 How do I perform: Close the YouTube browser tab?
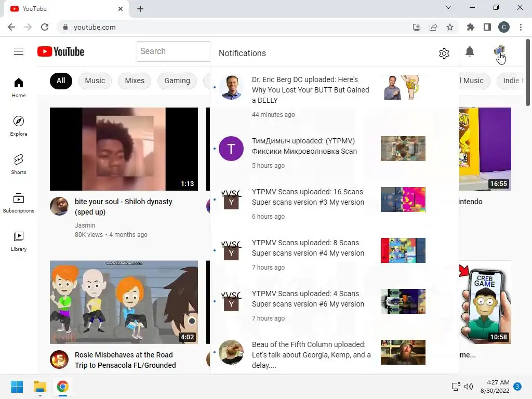tap(121, 9)
